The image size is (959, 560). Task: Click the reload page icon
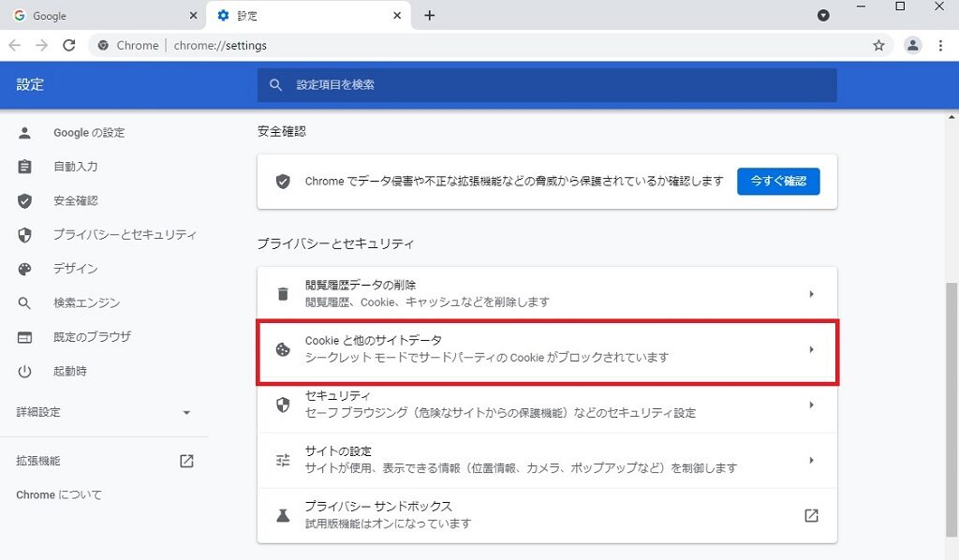68,45
